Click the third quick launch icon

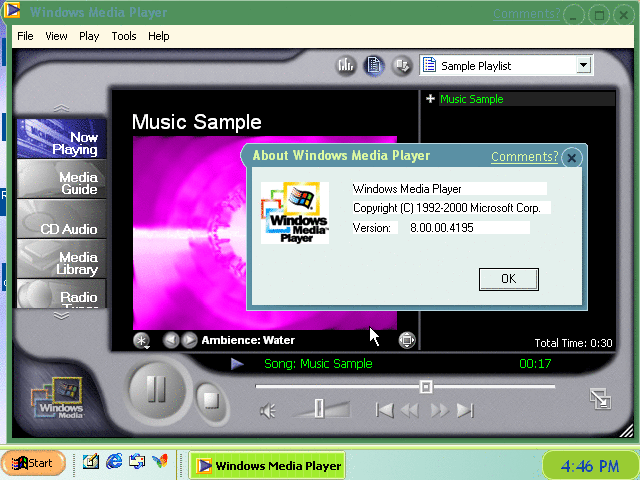(137, 462)
